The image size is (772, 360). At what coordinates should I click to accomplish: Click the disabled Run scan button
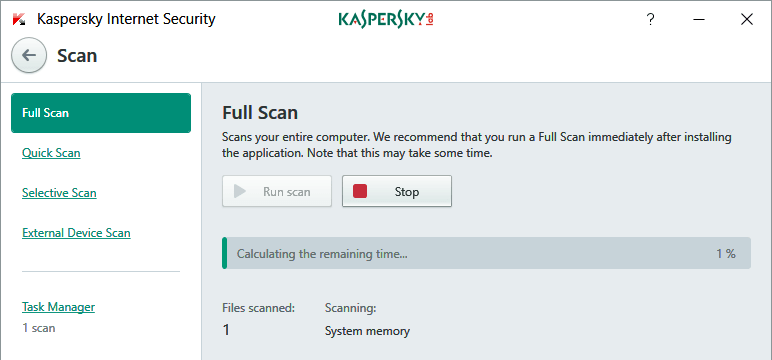coord(277,191)
